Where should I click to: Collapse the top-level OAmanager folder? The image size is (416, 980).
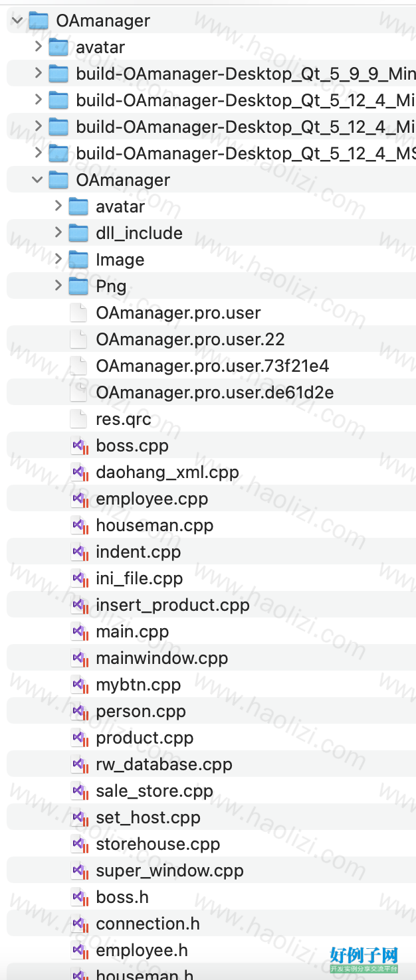(17, 21)
